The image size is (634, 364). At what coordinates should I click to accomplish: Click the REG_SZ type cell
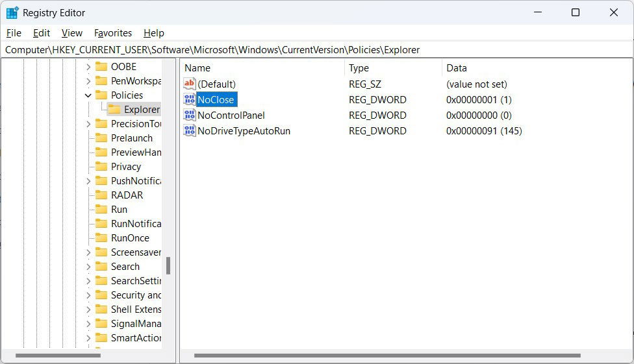coord(364,84)
